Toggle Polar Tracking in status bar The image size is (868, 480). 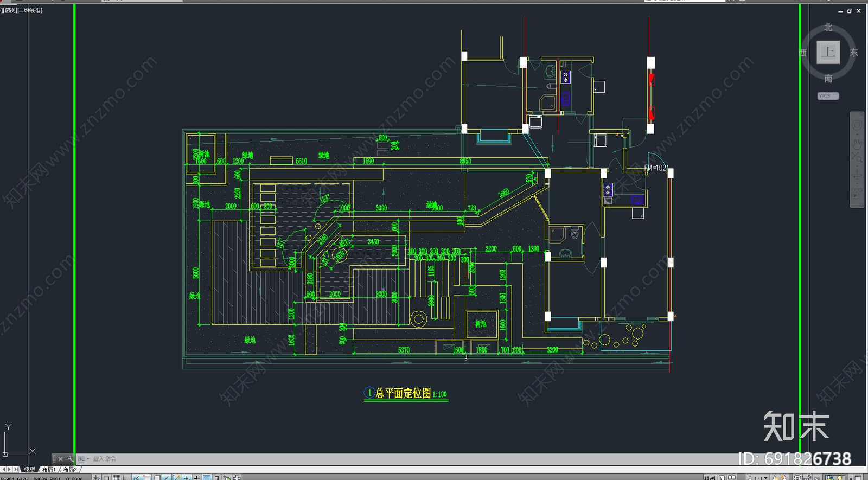click(137, 477)
